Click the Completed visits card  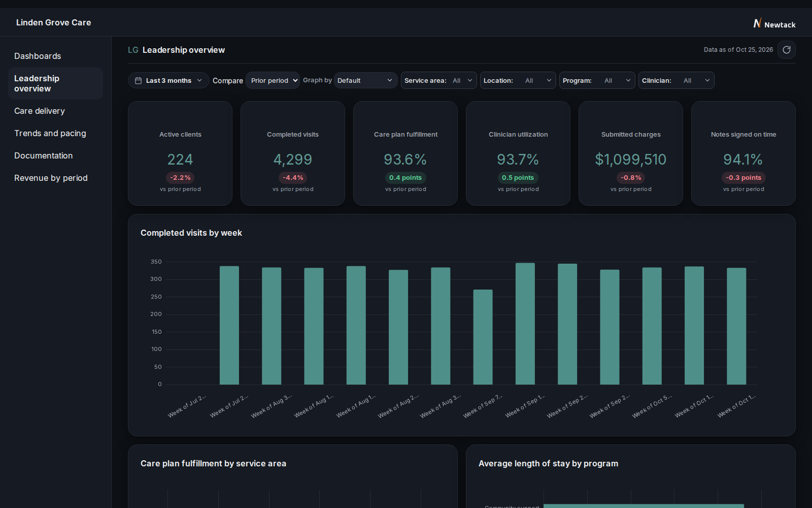(293, 153)
